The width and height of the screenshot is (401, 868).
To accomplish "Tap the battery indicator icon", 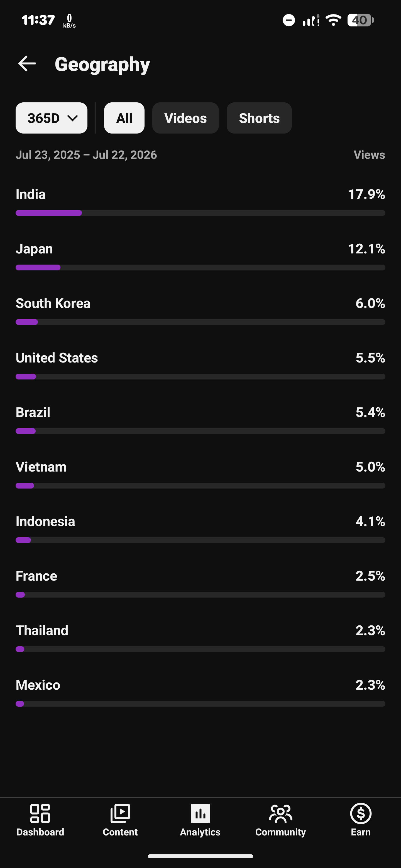I will (360, 20).
